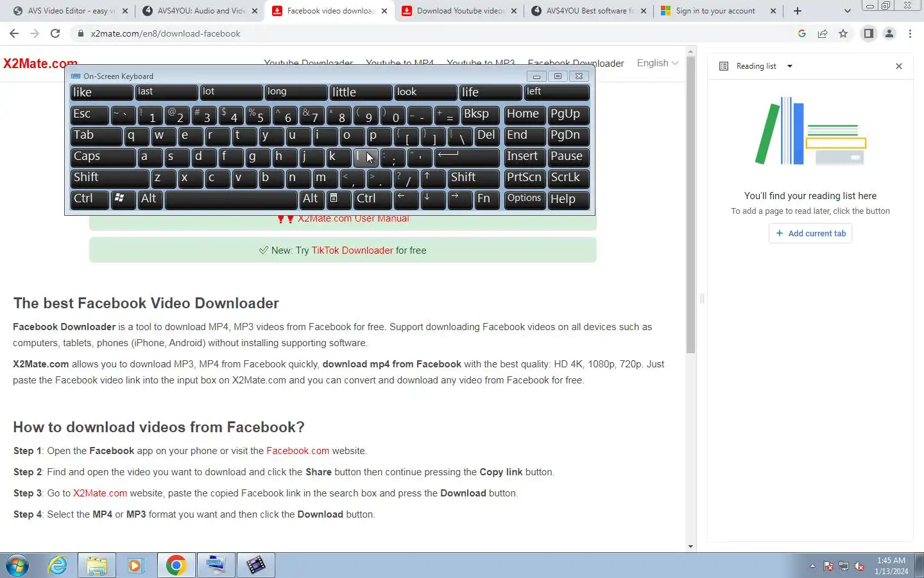Open the share page icon in address bar
924x578 pixels.
click(823, 33)
